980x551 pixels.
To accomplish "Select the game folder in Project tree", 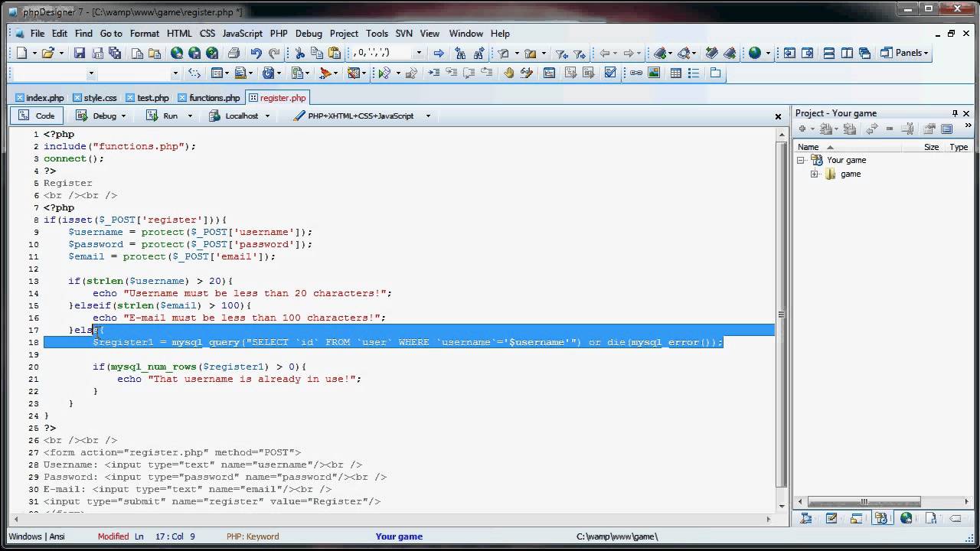I will [851, 174].
